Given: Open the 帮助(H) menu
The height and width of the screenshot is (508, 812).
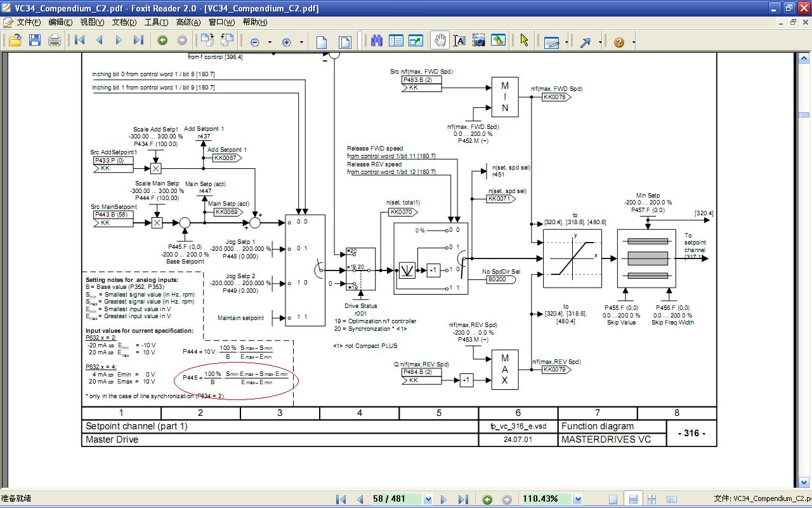Looking at the screenshot, I should (255, 22).
